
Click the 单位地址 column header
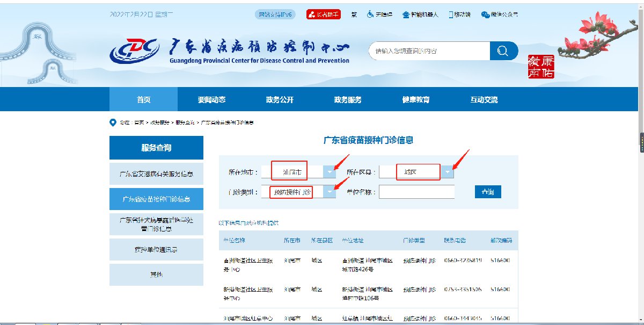click(353, 241)
